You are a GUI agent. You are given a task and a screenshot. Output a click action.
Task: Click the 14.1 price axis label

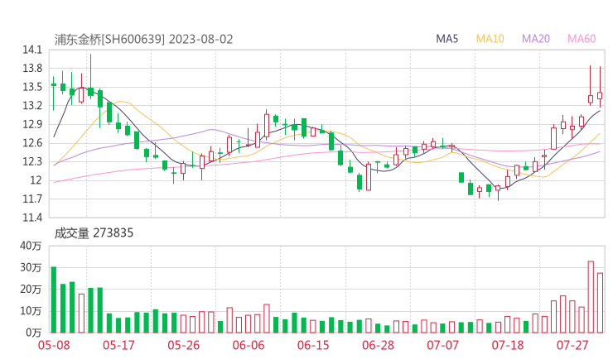pos(32,50)
